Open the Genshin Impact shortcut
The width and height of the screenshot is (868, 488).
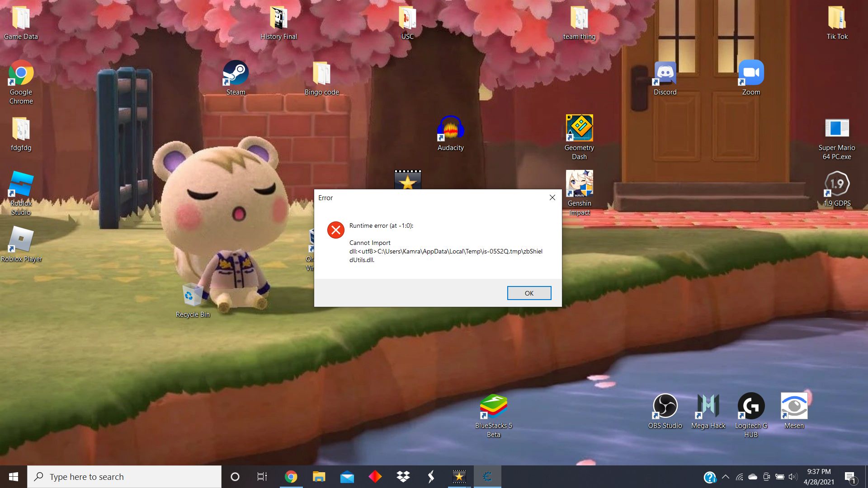tap(579, 184)
